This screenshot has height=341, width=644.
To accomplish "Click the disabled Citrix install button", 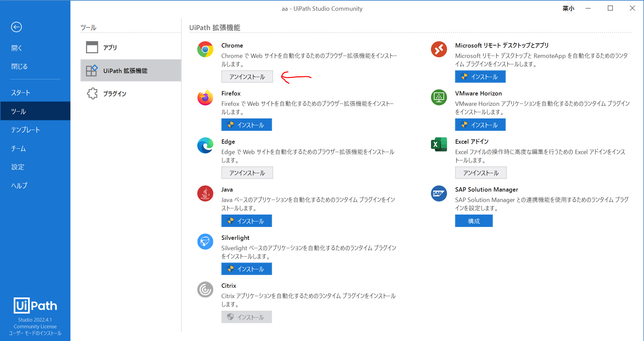I will [x=247, y=317].
